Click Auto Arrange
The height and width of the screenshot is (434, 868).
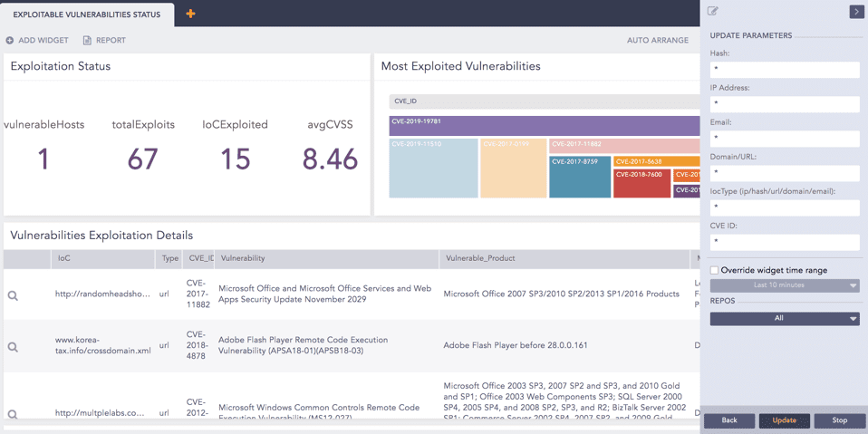(x=658, y=41)
